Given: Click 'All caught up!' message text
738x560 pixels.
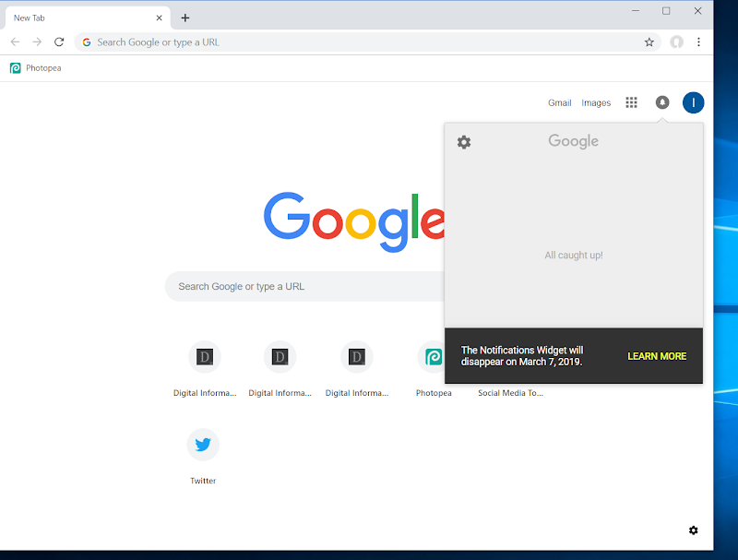Looking at the screenshot, I should click(573, 255).
